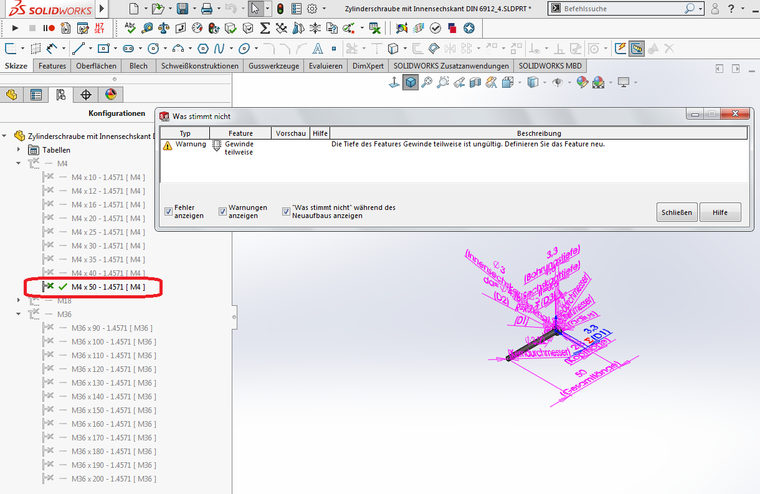
Task: Expand the SOLIDWORKS menu flyout arrow
Action: click(102, 8)
